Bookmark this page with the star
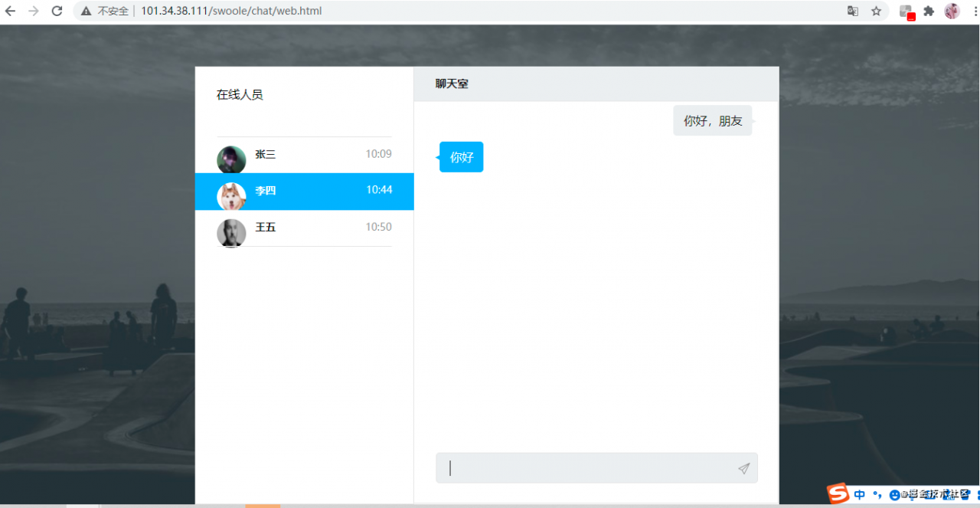 point(877,11)
